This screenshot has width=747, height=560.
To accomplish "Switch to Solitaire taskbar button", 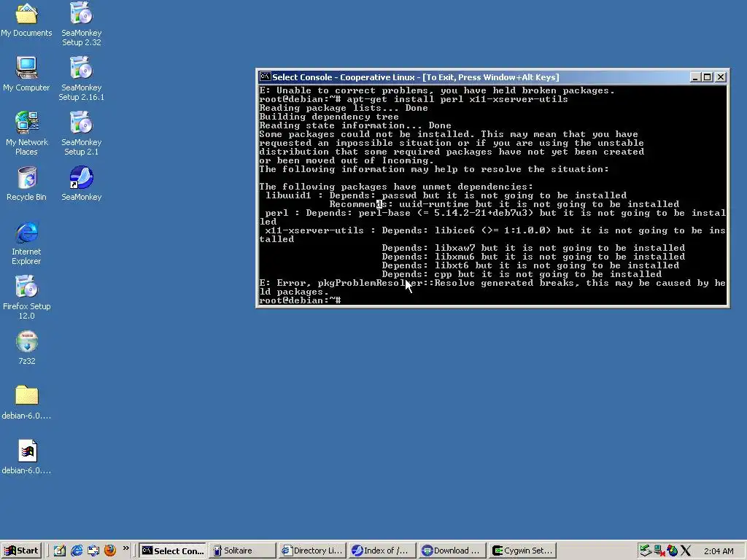I will click(x=243, y=551).
